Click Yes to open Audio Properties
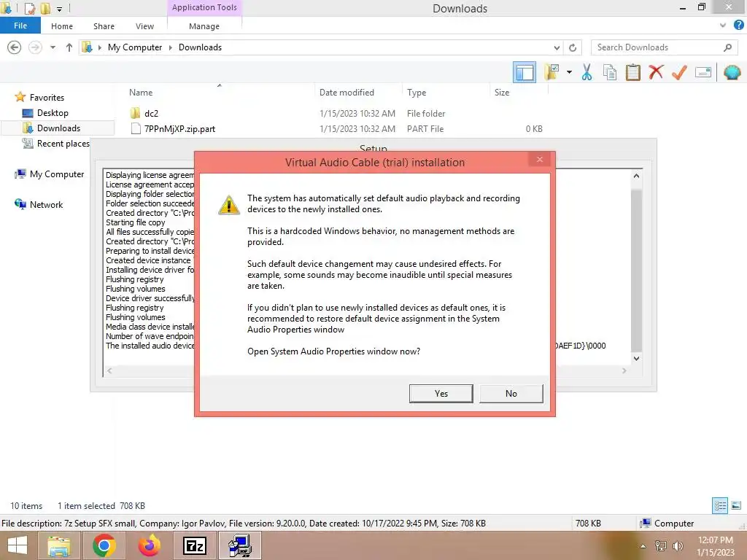The image size is (747, 560). [x=441, y=393]
